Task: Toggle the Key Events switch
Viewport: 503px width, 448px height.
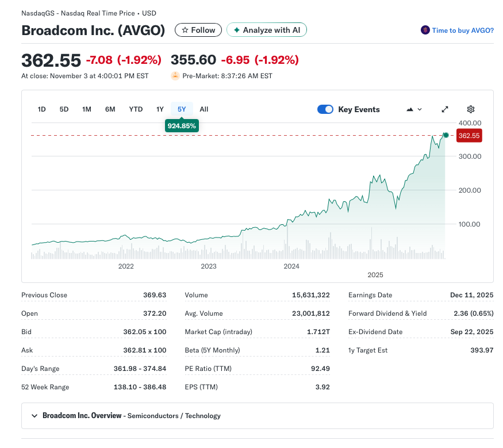Action: tap(325, 109)
